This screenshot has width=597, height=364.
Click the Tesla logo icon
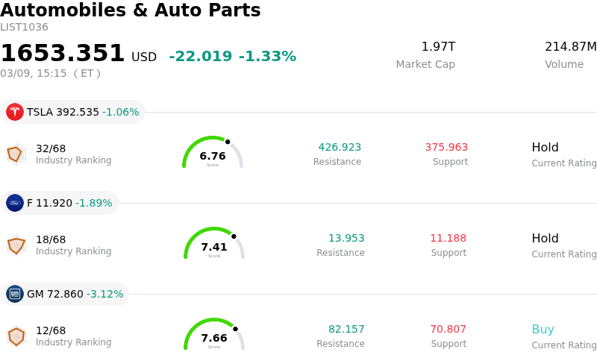15,112
